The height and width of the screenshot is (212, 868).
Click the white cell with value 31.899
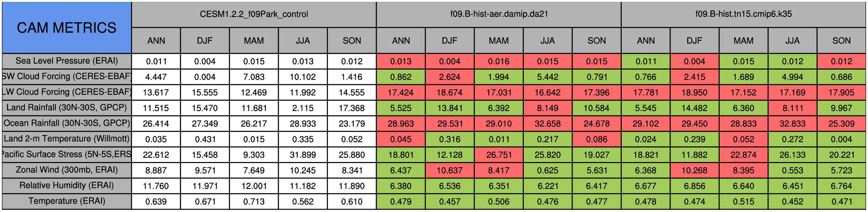tap(303, 155)
